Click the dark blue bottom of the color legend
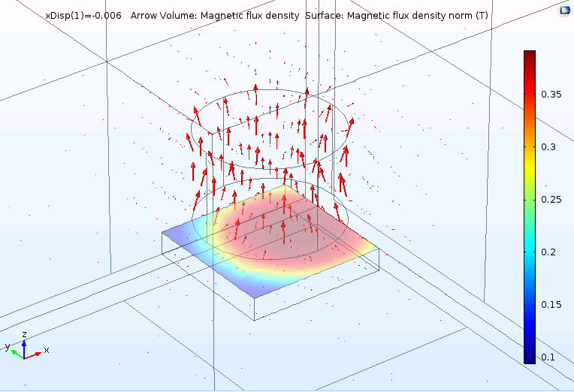Screen dimensions: 574x392 point(530,357)
